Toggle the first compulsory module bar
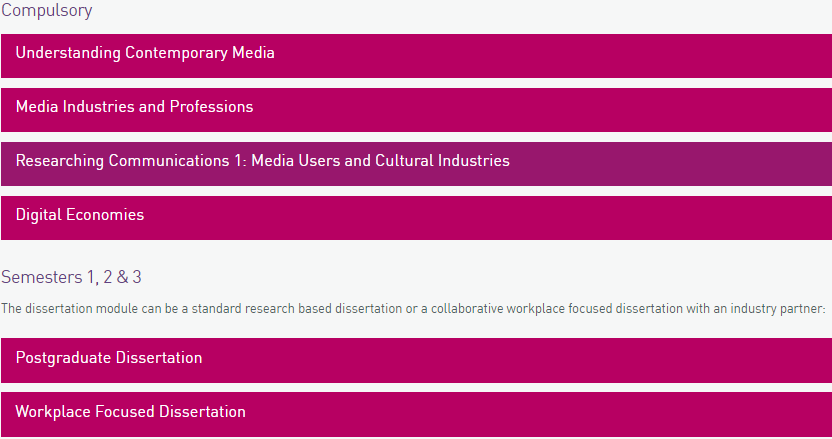Image resolution: width=832 pixels, height=439 pixels. pyautogui.click(x=600, y=55)
